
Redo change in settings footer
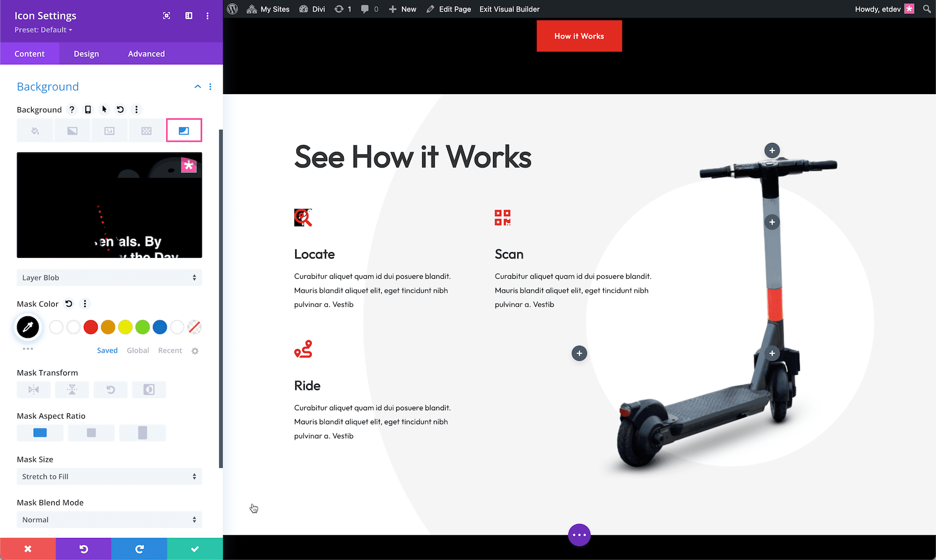[x=139, y=549]
